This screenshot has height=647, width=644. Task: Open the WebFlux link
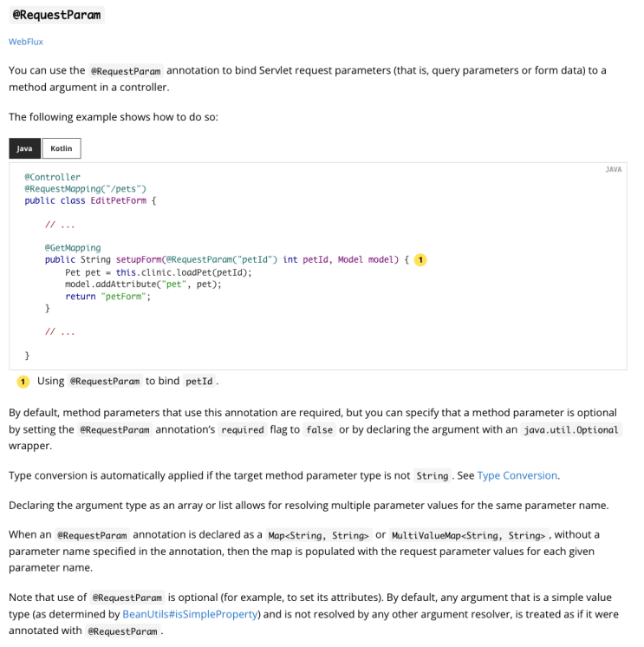tap(26, 42)
